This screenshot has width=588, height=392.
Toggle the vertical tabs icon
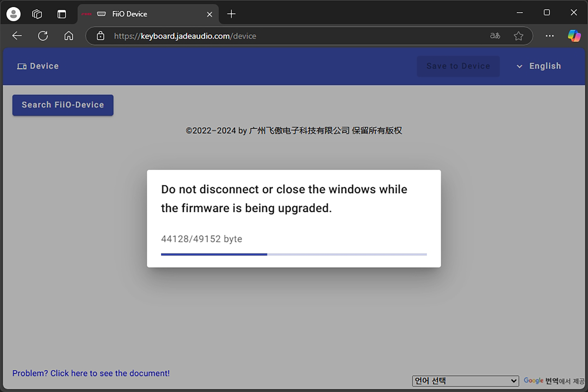click(62, 14)
